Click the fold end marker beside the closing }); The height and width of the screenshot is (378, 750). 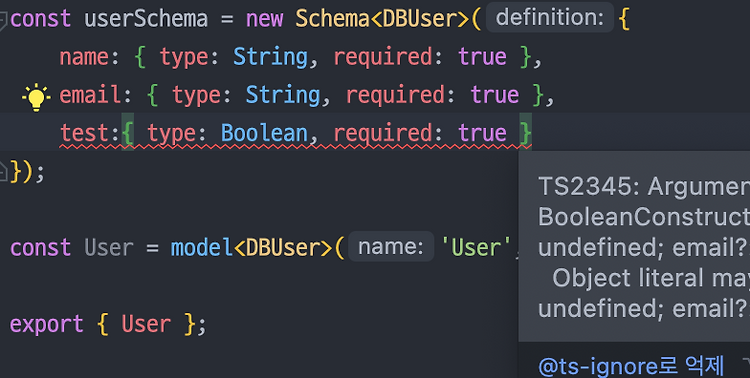coord(3,171)
